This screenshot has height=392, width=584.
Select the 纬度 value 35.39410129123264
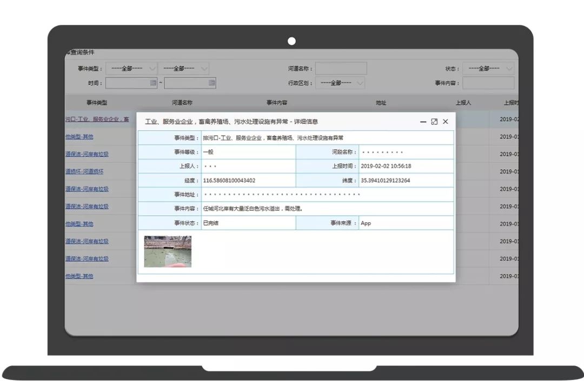point(386,181)
